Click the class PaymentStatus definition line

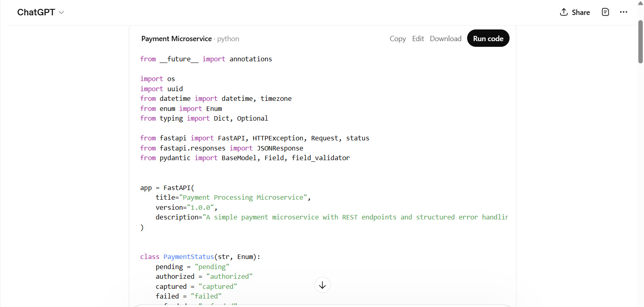point(200,257)
